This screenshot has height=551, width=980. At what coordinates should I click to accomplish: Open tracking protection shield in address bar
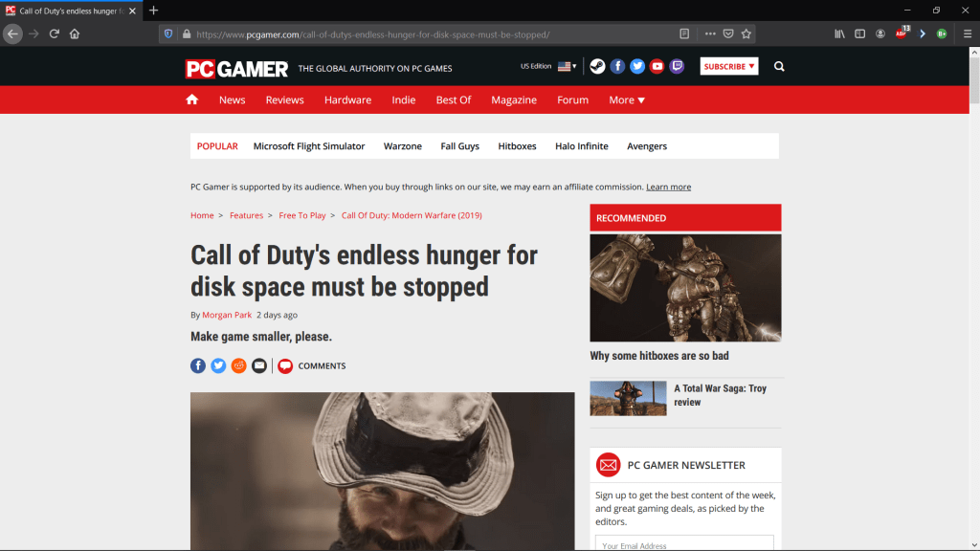coord(168,34)
